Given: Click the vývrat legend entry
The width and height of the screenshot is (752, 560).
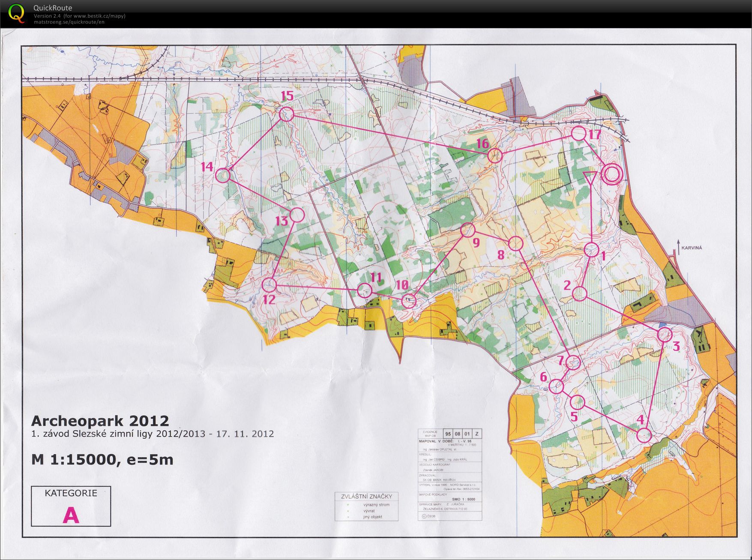Looking at the screenshot, I should pos(369,511).
